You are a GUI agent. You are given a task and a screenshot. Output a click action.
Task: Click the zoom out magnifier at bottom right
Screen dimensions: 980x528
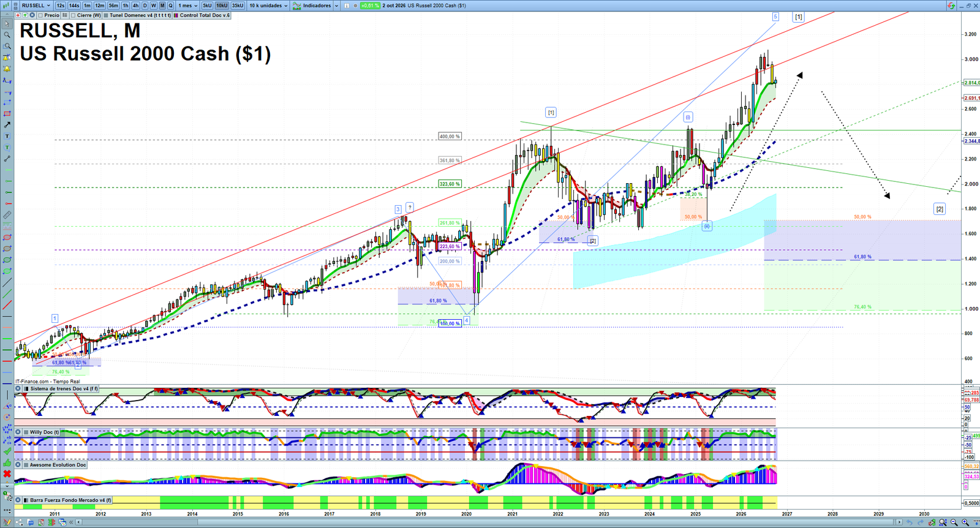click(954, 522)
